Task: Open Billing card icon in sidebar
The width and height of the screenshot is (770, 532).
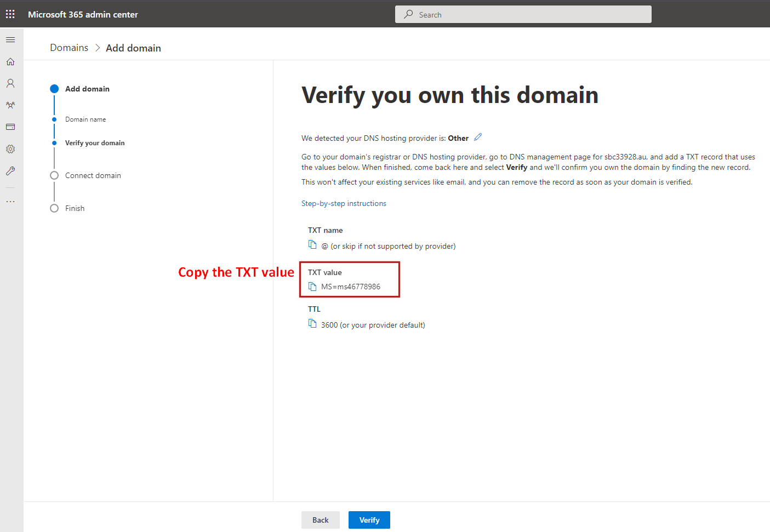Action: (x=10, y=127)
